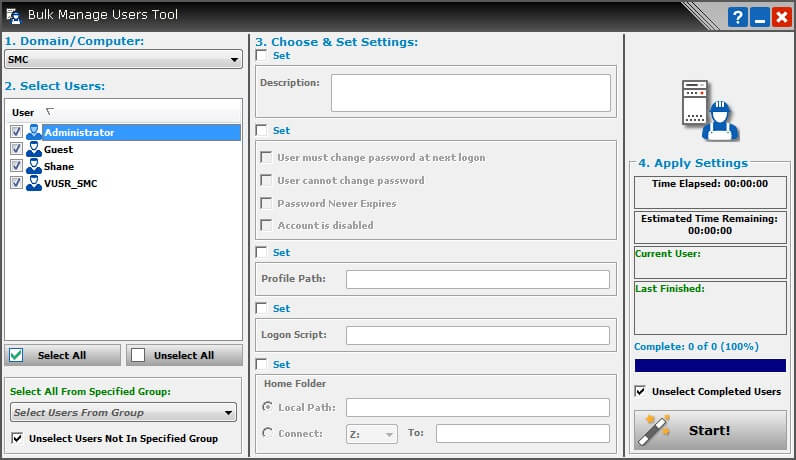This screenshot has height=460, width=796.
Task: Sort by the User column header
Action: [23, 112]
